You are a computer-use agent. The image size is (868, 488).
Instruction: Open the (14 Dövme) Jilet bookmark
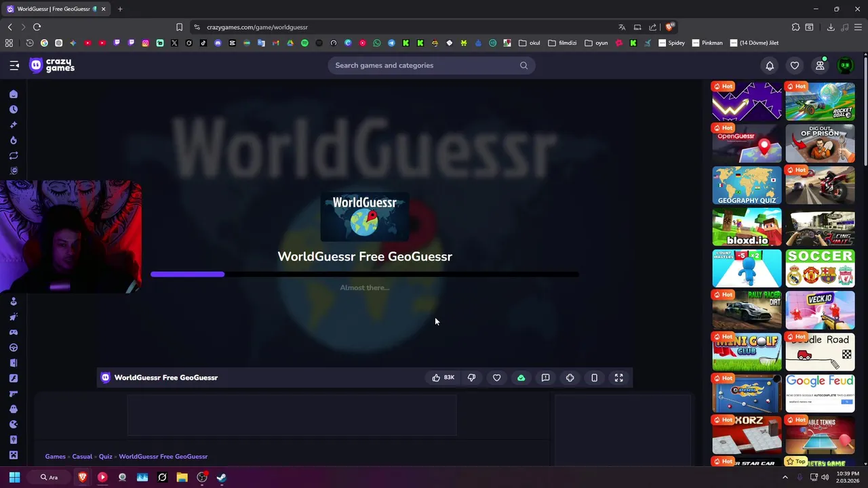click(x=754, y=43)
